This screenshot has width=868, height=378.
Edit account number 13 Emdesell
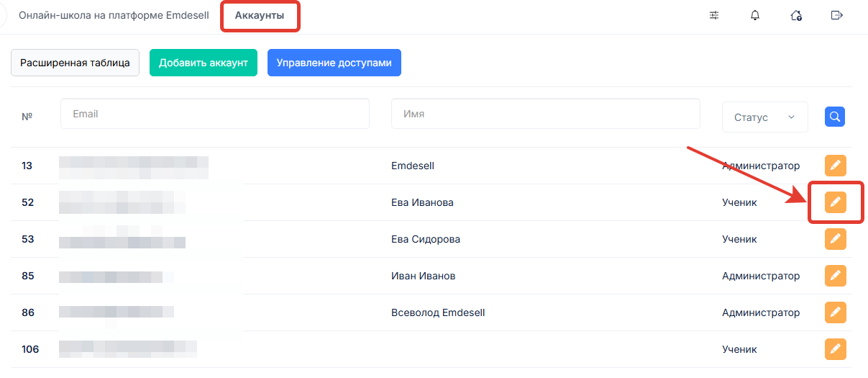835,166
